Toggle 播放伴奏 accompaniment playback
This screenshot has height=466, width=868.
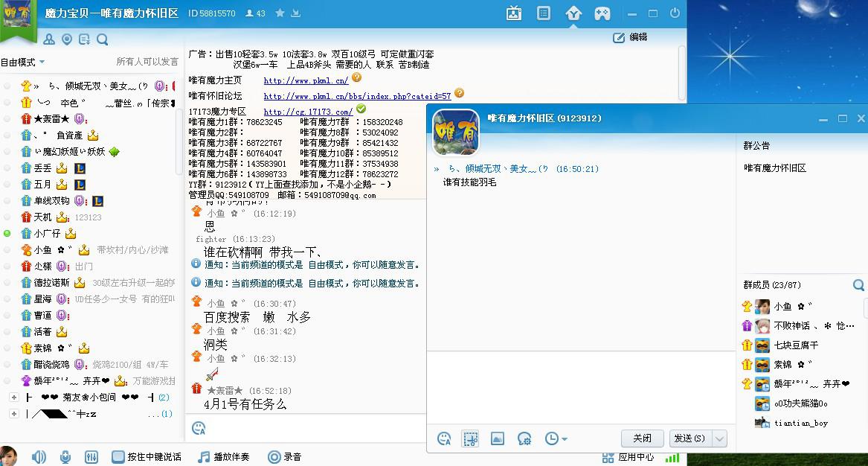pyautogui.click(x=205, y=456)
